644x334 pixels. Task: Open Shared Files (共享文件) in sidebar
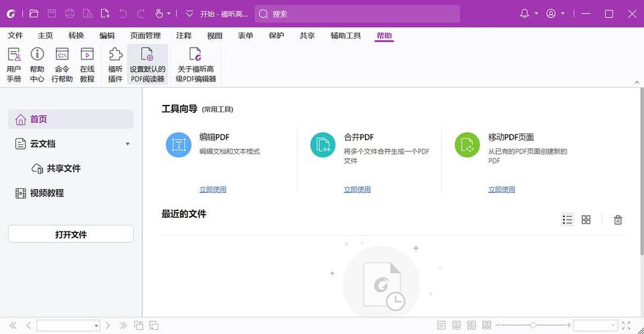click(56, 168)
